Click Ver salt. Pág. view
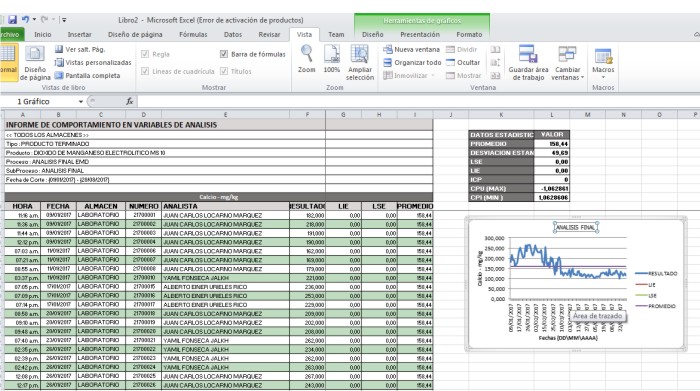This screenshot has width=700, height=391. click(80, 50)
